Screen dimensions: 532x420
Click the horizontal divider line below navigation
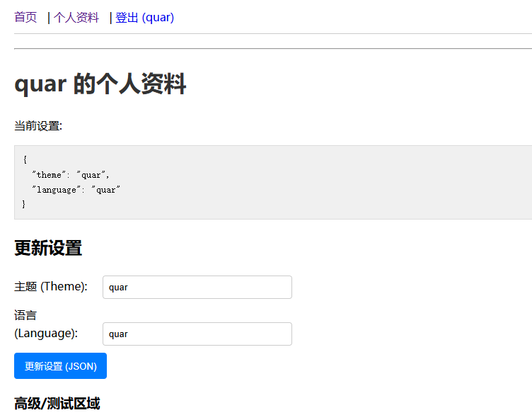click(x=273, y=49)
